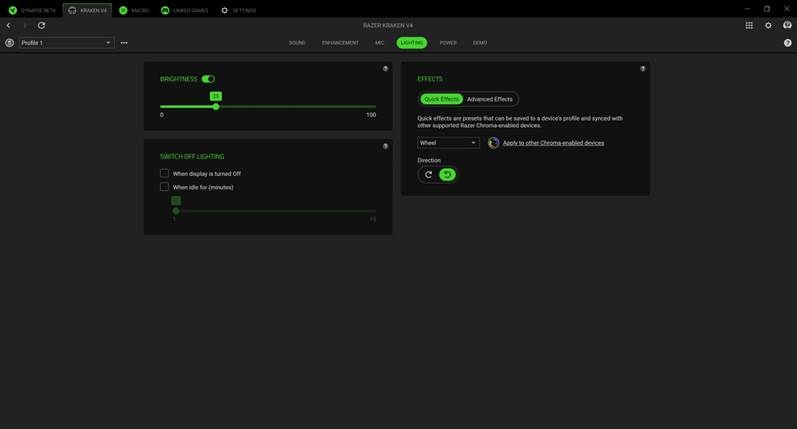Switch to the Demo section
Image resolution: width=797 pixels, height=429 pixels.
point(480,43)
